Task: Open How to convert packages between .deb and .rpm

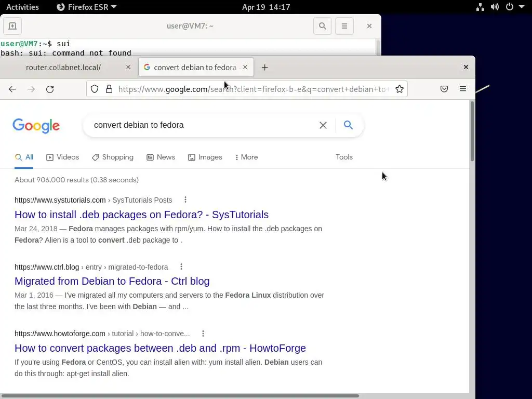Action: (160, 348)
